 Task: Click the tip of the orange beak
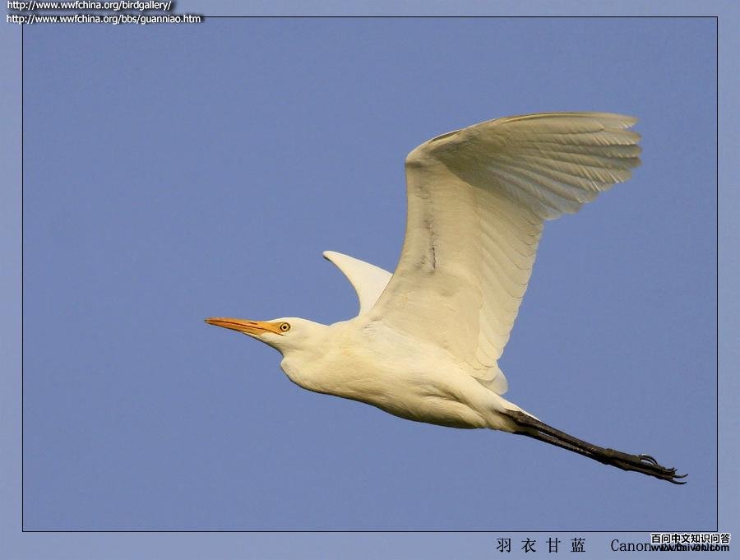[209, 321]
